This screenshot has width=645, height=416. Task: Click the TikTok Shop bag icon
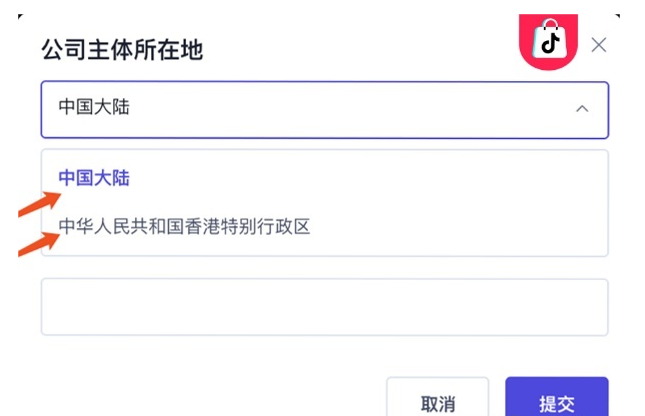(x=550, y=40)
